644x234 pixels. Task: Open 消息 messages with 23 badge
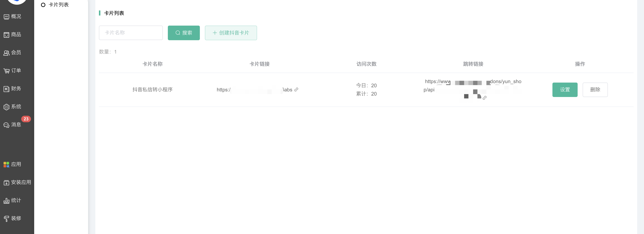point(12,125)
